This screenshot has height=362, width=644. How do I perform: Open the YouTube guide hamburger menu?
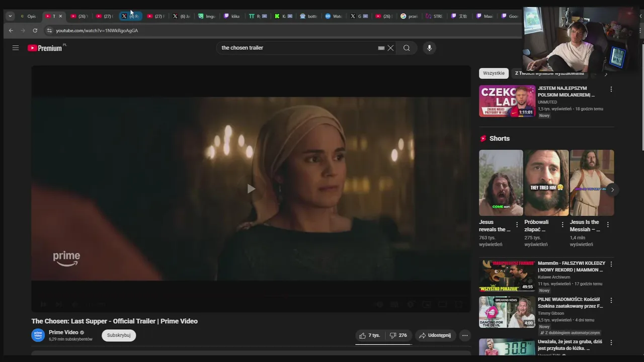(x=16, y=48)
